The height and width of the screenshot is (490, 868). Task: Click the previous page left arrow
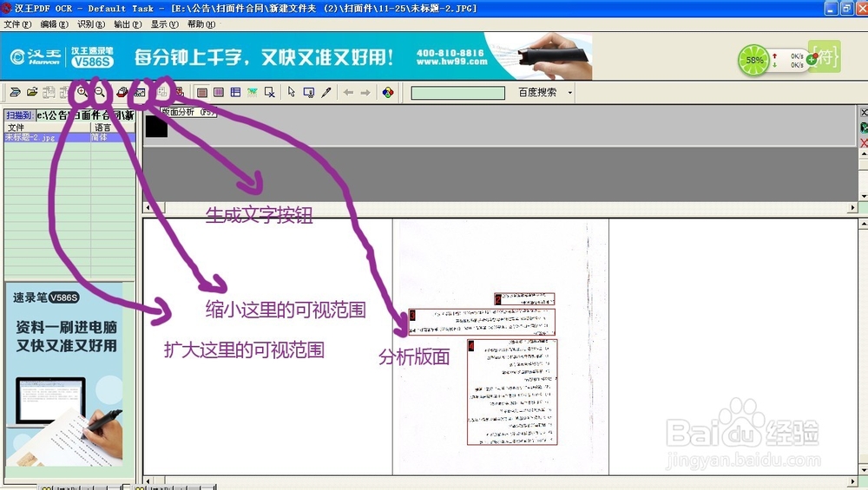pos(348,92)
